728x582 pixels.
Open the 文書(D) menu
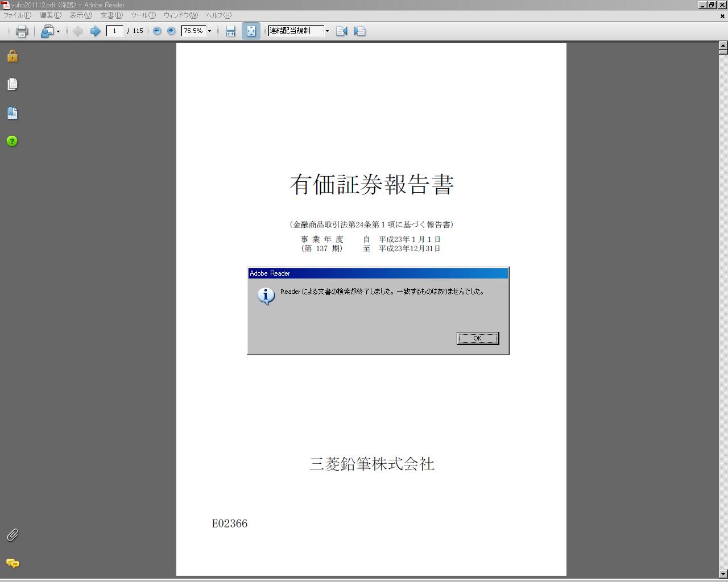coord(111,15)
